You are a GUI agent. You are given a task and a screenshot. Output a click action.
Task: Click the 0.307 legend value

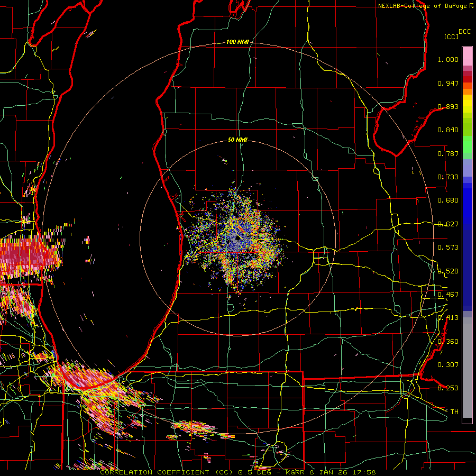tap(448, 364)
